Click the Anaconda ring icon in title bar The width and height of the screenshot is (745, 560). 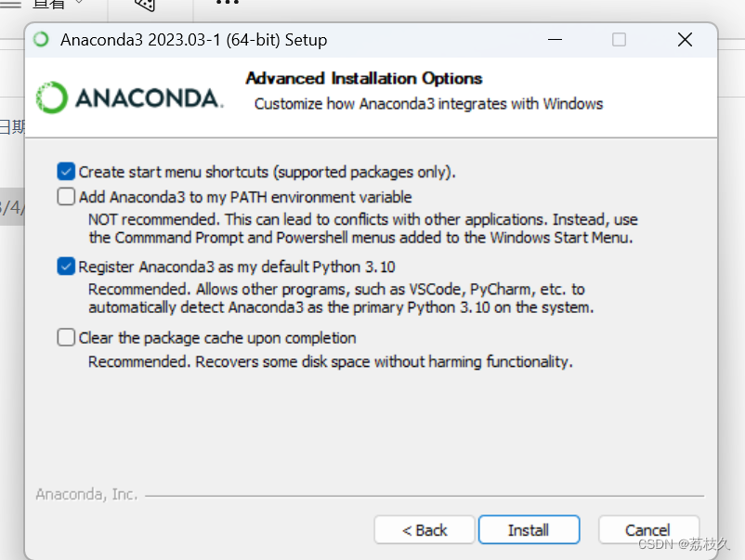pyautogui.click(x=41, y=40)
